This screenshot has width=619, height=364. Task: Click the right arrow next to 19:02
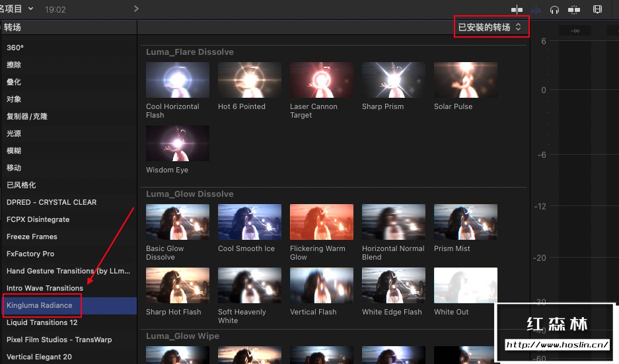136,9
